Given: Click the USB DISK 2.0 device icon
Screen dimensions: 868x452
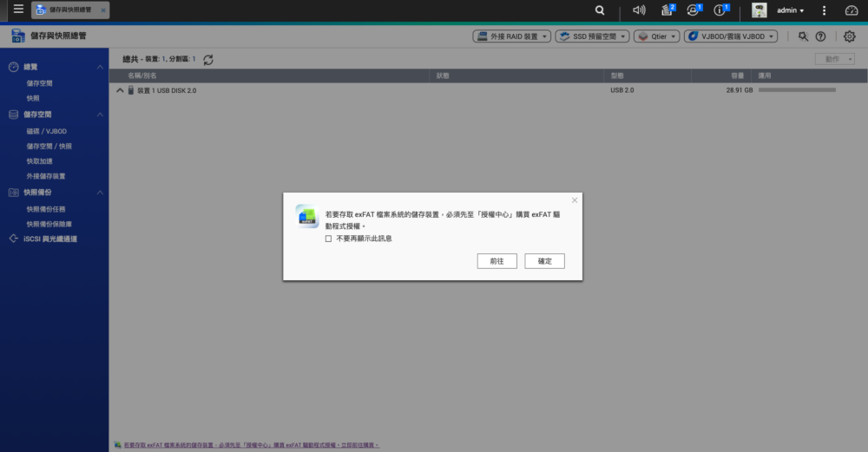Looking at the screenshot, I should (131, 90).
